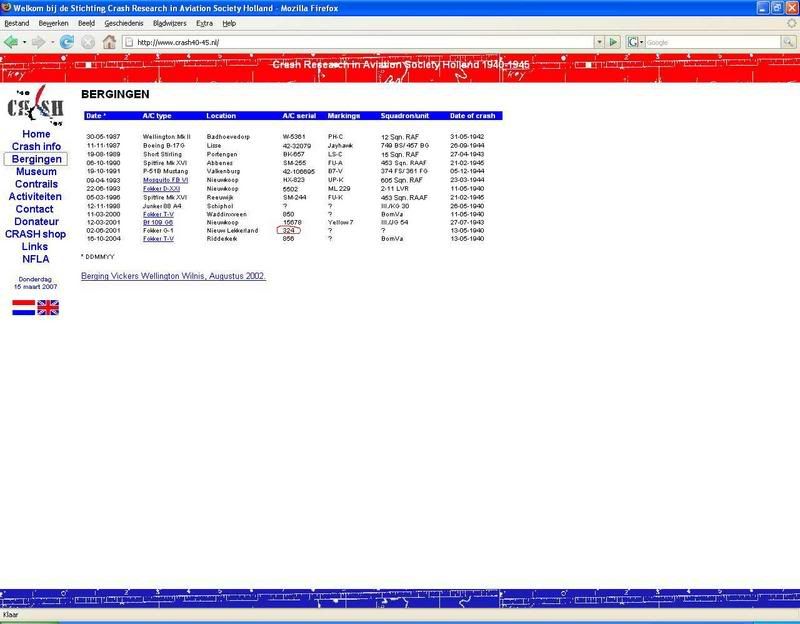Click the Google search engine icon
The image size is (800, 624).
pyautogui.click(x=633, y=42)
